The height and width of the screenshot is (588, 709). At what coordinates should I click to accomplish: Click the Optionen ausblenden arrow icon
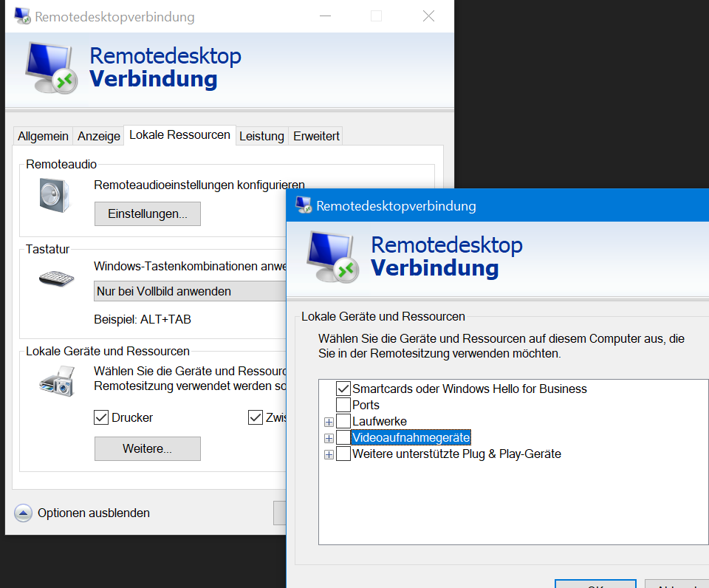pyautogui.click(x=23, y=513)
